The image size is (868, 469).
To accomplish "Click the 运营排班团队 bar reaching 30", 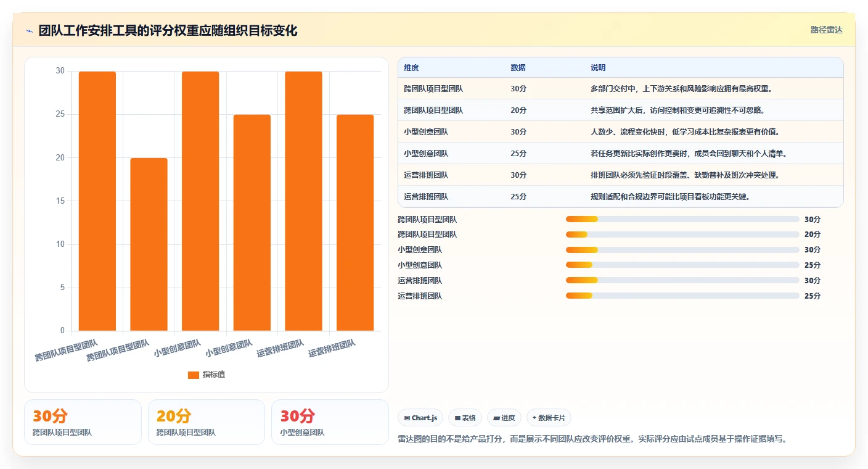I will (303, 201).
